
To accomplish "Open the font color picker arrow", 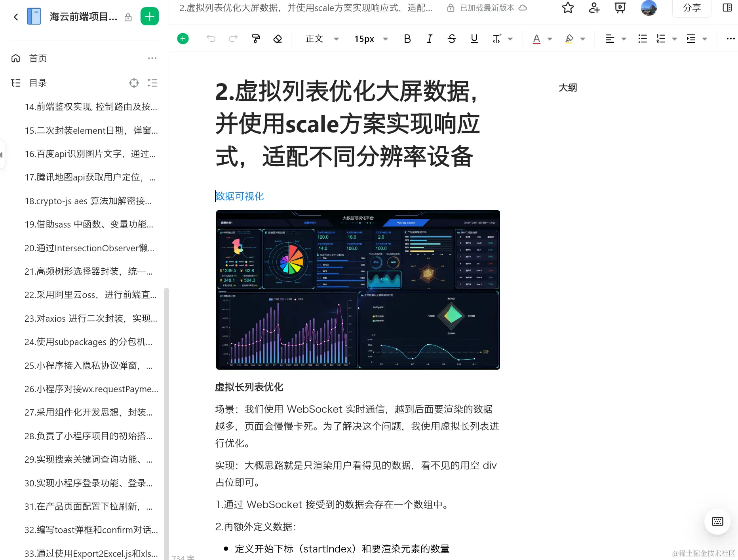I will 550,39.
